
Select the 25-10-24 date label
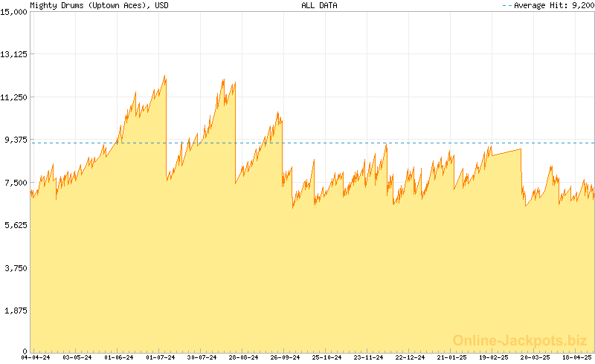[x=327, y=358]
